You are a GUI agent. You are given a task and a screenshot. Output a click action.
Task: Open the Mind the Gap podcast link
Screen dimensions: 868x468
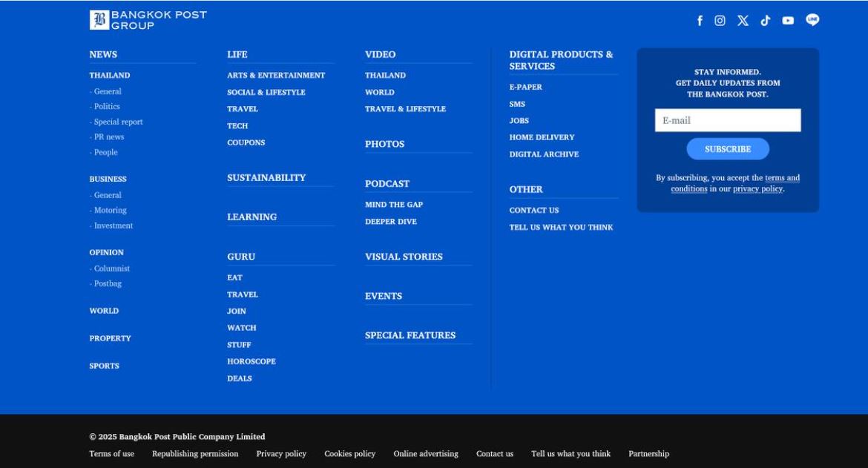click(x=394, y=205)
